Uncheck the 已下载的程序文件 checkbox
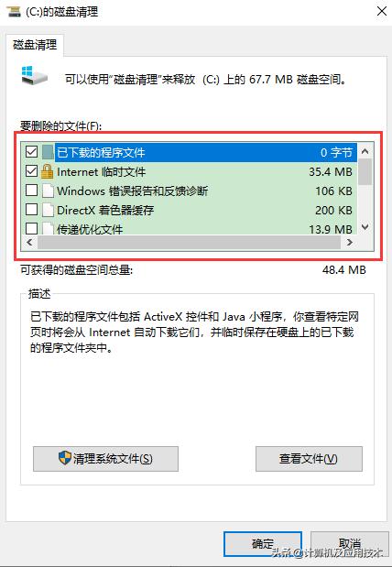The width and height of the screenshot is (392, 567). click(x=31, y=151)
